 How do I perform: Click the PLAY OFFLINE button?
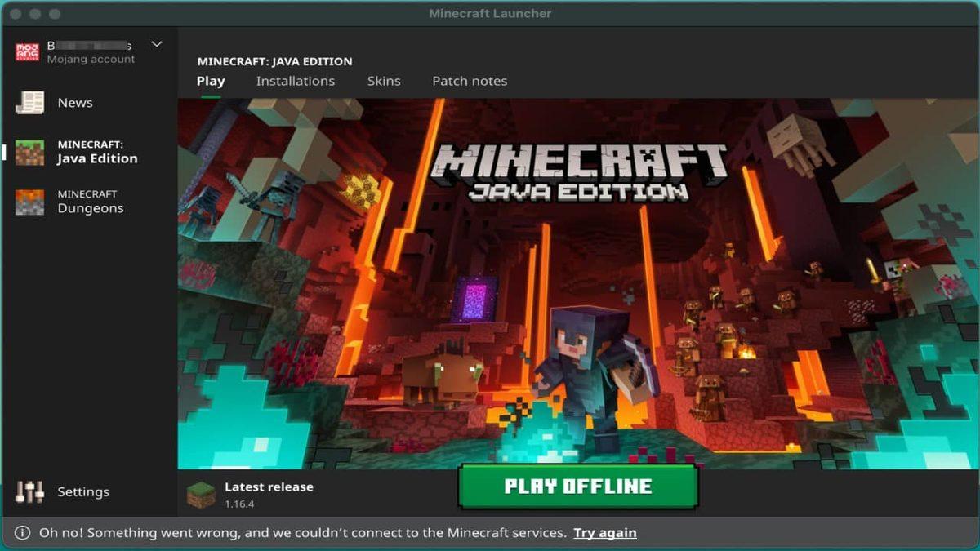point(578,486)
